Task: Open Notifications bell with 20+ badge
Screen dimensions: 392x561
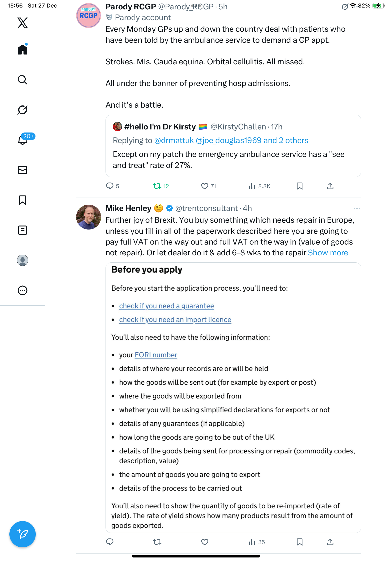Action: pos(23,140)
